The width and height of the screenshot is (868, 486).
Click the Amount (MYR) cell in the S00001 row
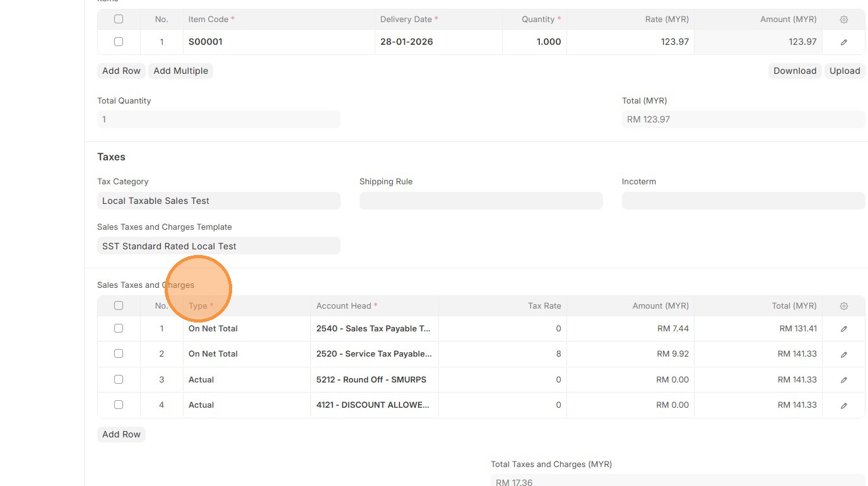(758, 42)
